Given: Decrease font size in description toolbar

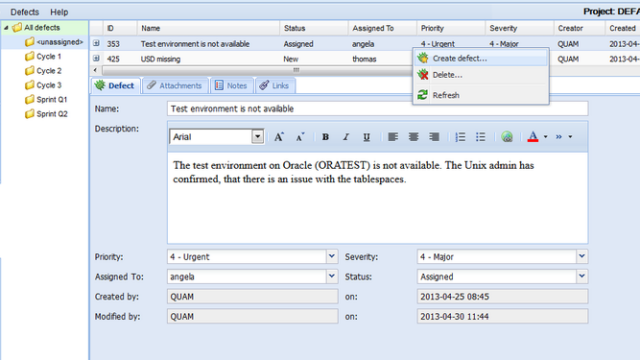Looking at the screenshot, I should 300,137.
